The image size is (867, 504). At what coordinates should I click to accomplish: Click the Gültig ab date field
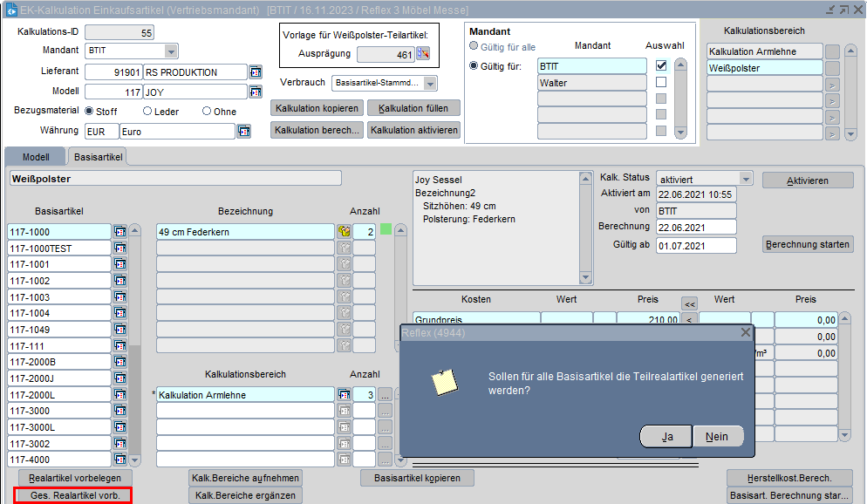point(696,245)
